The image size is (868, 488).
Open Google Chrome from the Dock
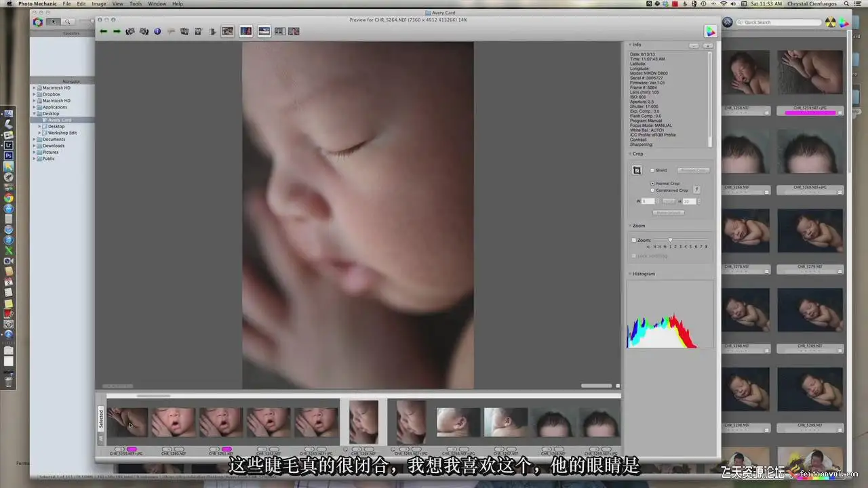click(9, 198)
